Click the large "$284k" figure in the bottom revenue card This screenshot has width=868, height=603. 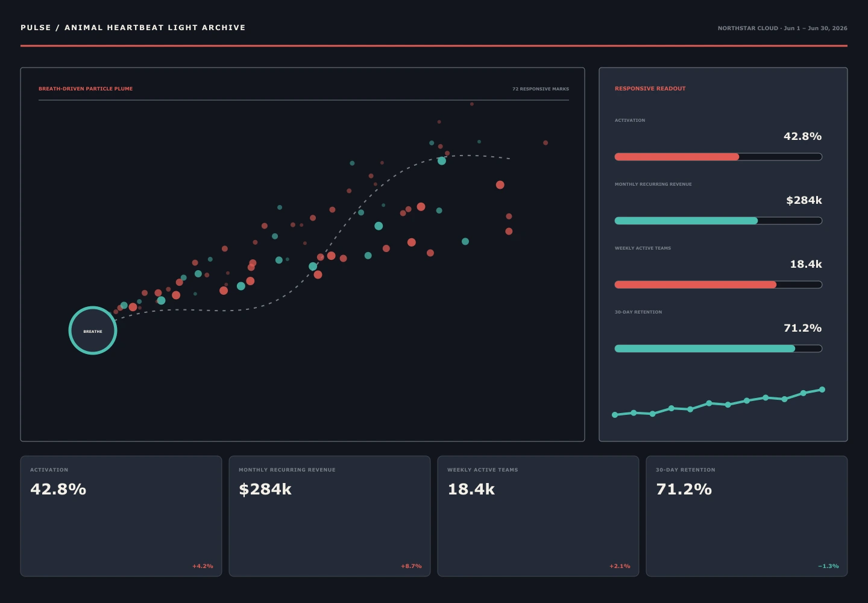[265, 489]
